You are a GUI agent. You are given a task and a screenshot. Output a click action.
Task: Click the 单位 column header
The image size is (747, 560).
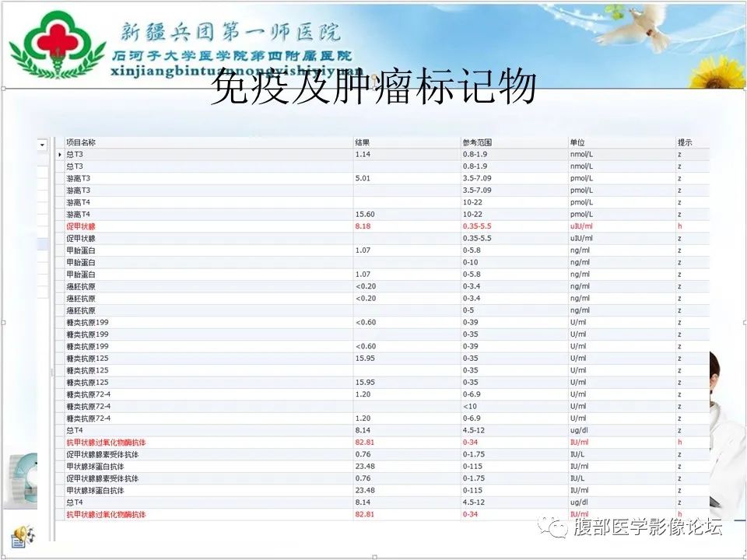(x=577, y=142)
